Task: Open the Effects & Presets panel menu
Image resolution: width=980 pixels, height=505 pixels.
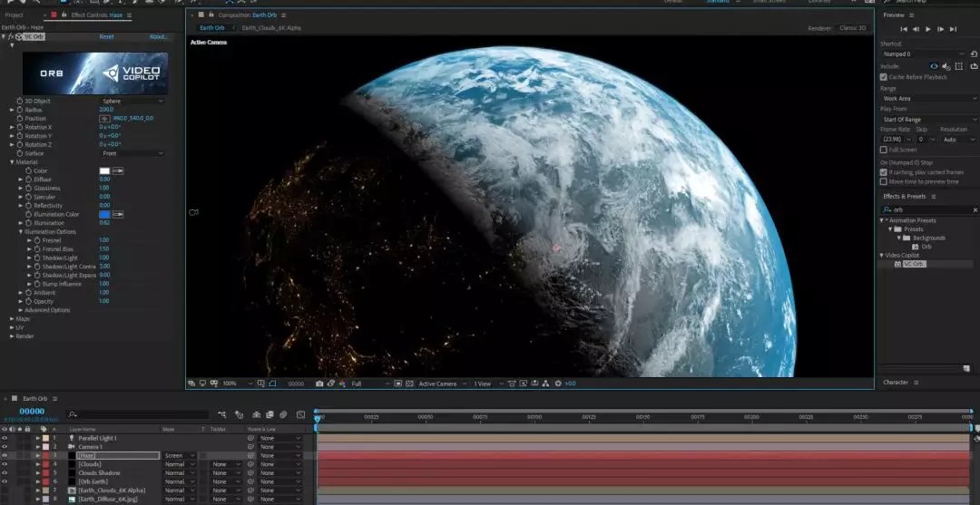Action: [x=934, y=197]
